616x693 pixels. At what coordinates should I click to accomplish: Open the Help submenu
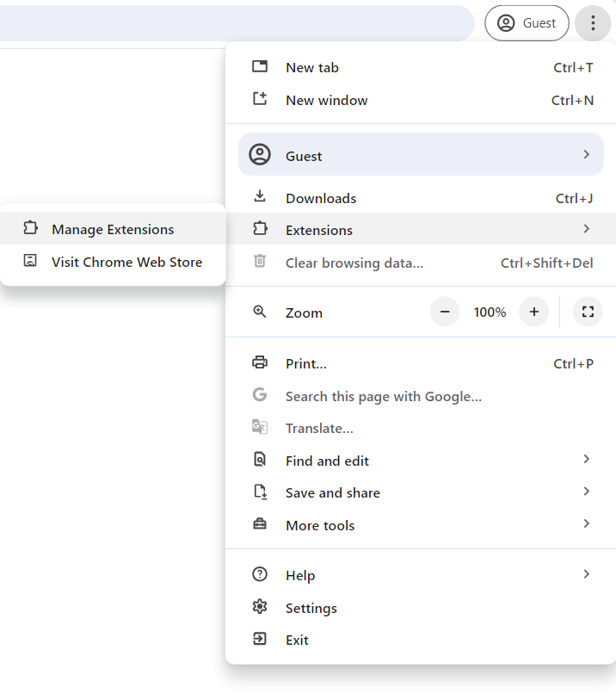pos(586,574)
